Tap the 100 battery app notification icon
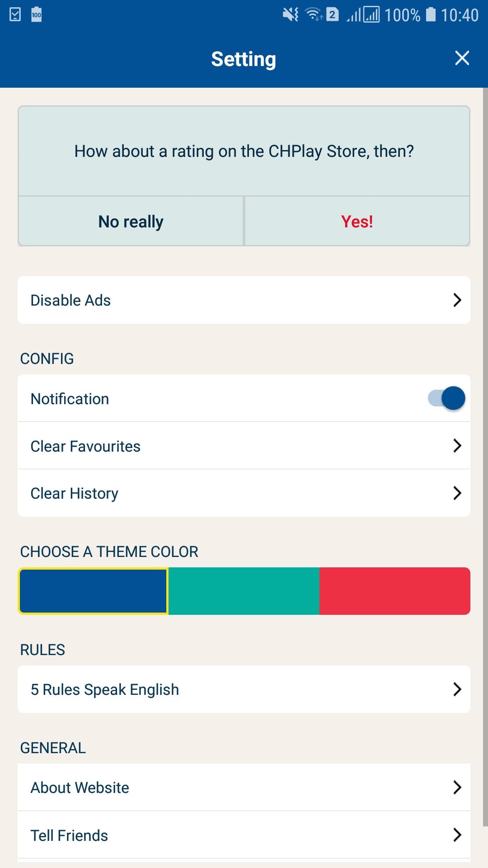The image size is (488, 868). tap(37, 14)
